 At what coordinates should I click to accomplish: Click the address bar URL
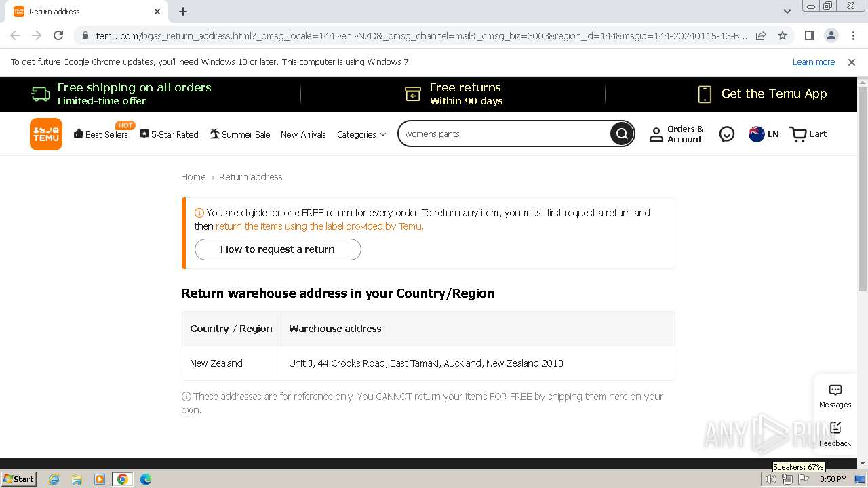coord(421,36)
